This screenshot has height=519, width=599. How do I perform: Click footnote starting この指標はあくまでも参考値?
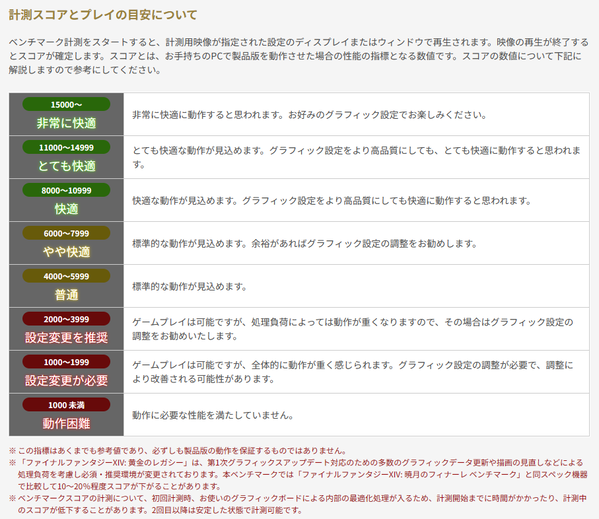pyautogui.click(x=178, y=451)
